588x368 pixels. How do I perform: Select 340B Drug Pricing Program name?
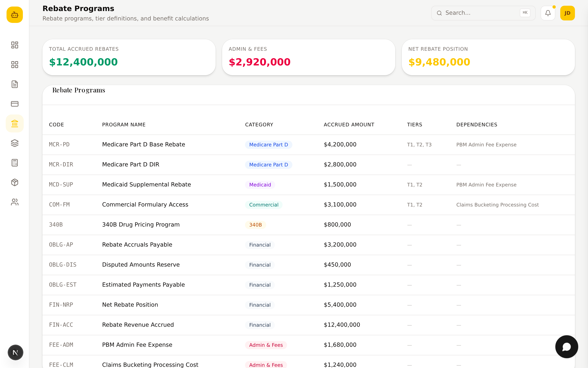pyautogui.click(x=141, y=225)
